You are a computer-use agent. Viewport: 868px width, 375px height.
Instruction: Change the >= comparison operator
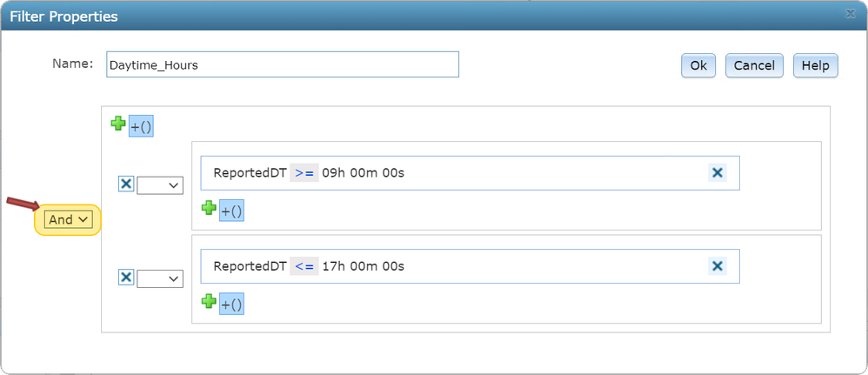point(304,173)
